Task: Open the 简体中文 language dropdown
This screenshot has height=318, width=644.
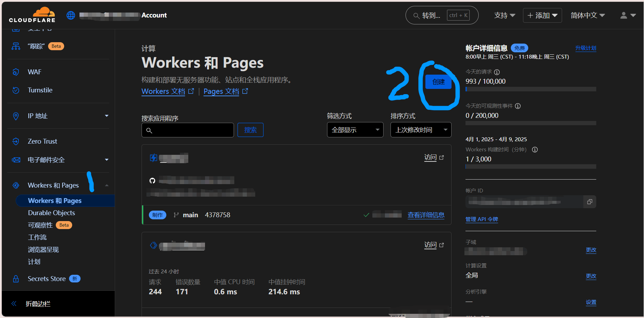Action: pyautogui.click(x=588, y=15)
